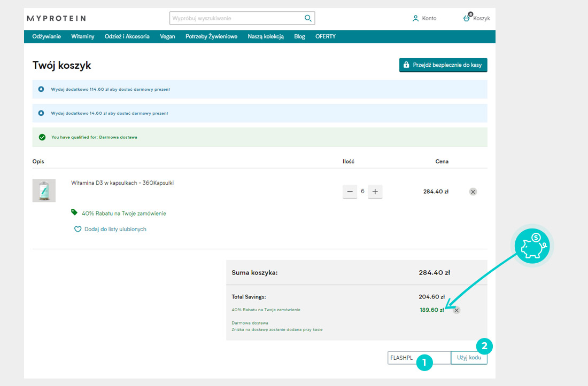Open the Odzież i Akcesoria menu
Viewport: 588px width, 386px height.
coord(127,36)
